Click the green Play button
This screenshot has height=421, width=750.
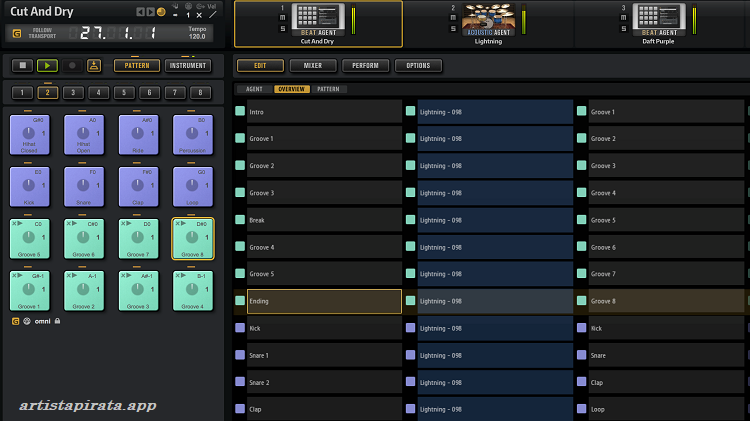[47, 66]
